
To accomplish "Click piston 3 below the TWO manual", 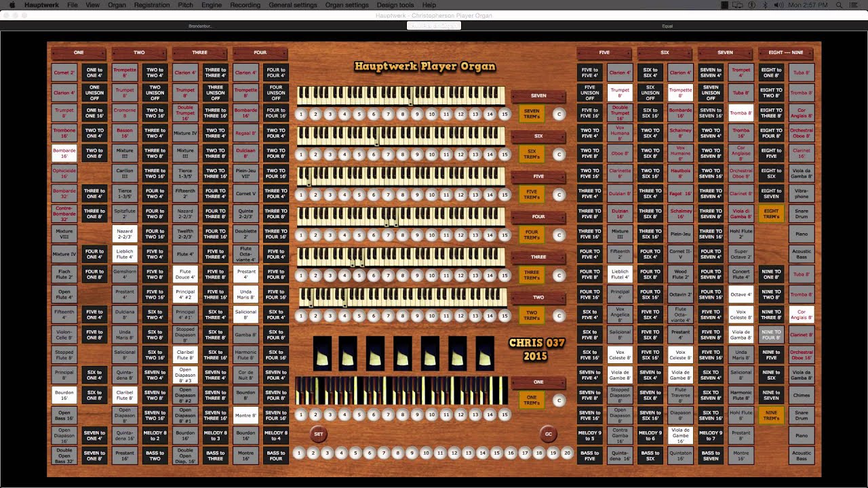I will 330,316.
